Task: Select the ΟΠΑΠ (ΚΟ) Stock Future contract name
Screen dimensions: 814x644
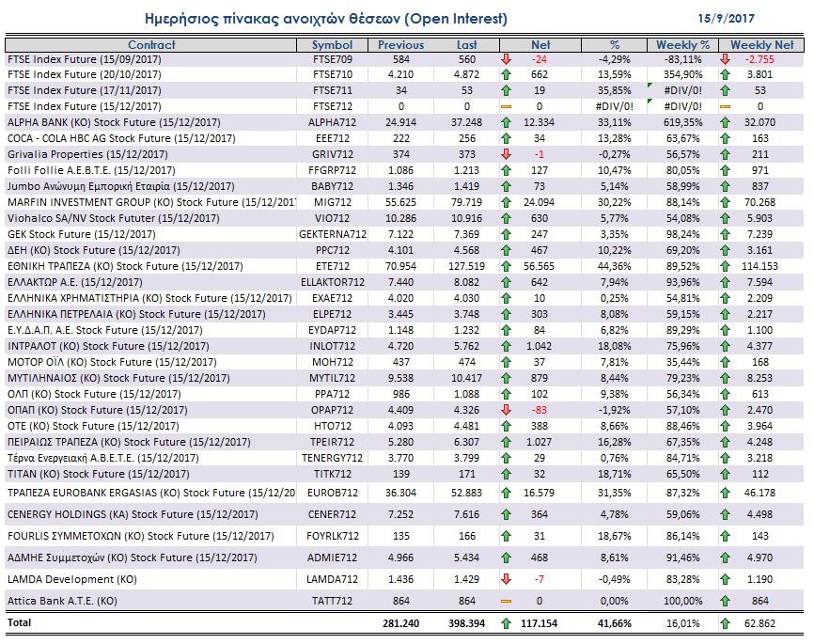Action: [x=98, y=410]
